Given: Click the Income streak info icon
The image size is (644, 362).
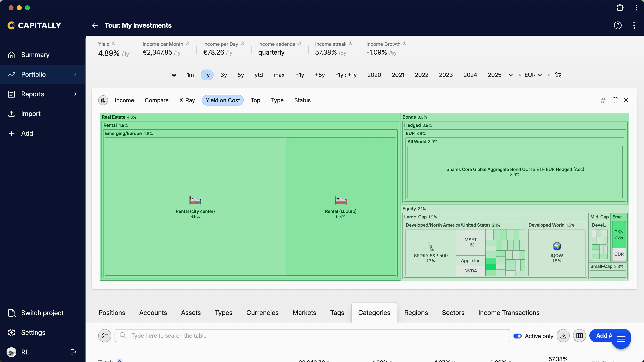Looking at the screenshot, I should (350, 44).
